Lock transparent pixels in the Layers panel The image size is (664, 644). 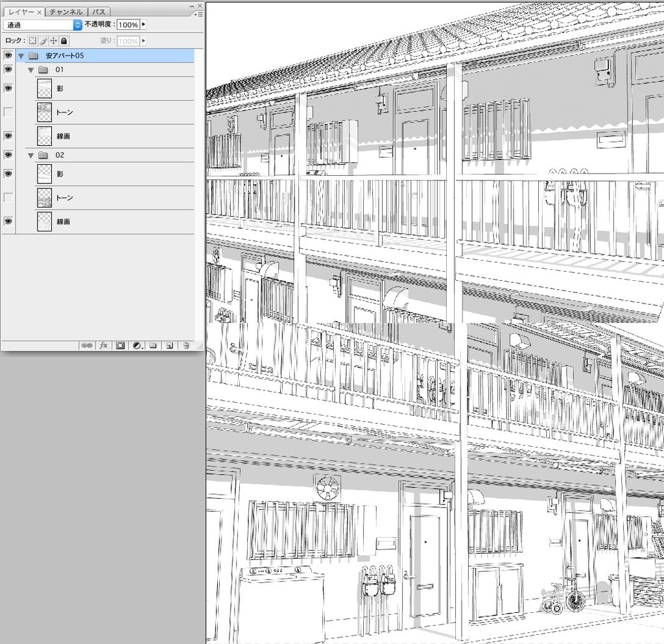point(32,41)
